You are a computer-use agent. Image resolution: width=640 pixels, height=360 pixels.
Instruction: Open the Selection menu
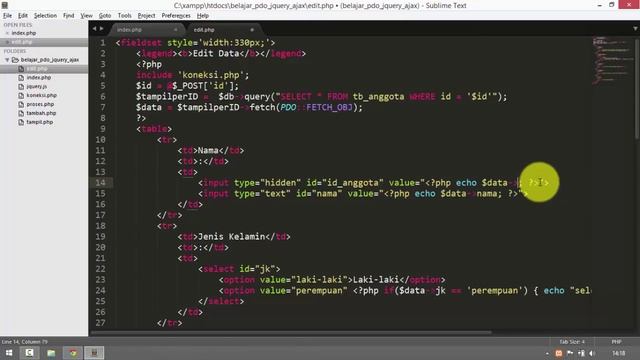tap(45, 16)
